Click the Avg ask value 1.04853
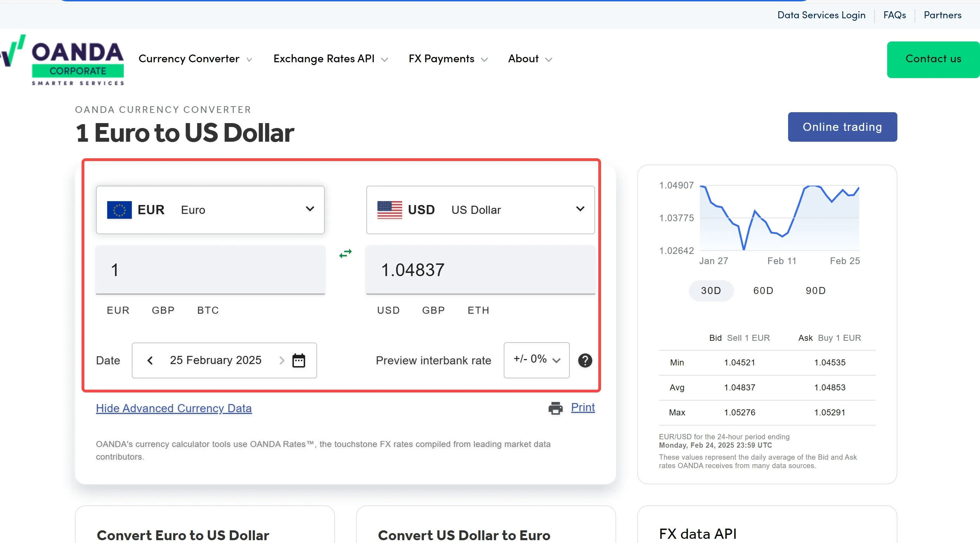980x543 pixels. (x=830, y=387)
